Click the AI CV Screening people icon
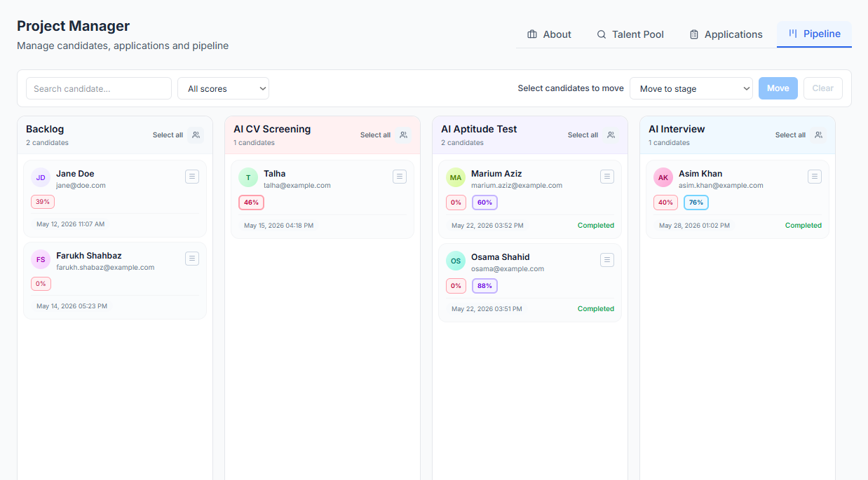868x480 pixels. (403, 135)
